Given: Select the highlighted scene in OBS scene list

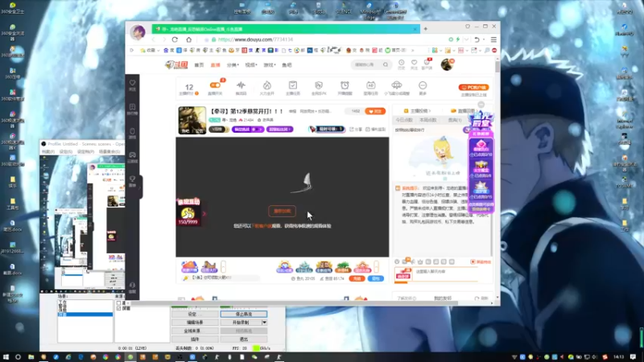Looking at the screenshot, I should coord(85,315).
